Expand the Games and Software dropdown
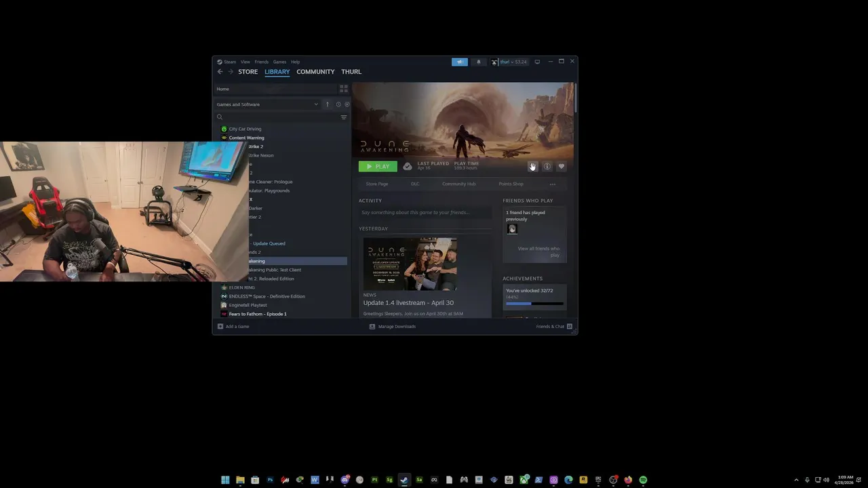 point(267,104)
